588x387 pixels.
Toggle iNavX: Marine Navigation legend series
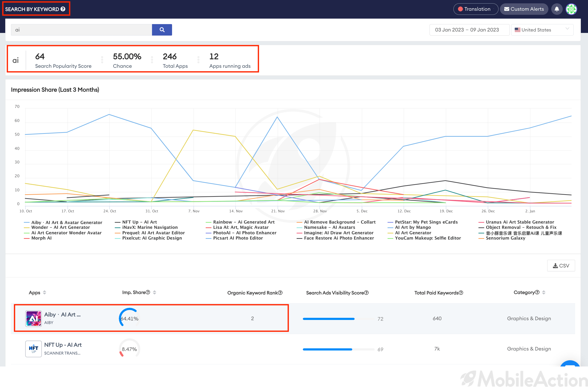click(146, 227)
